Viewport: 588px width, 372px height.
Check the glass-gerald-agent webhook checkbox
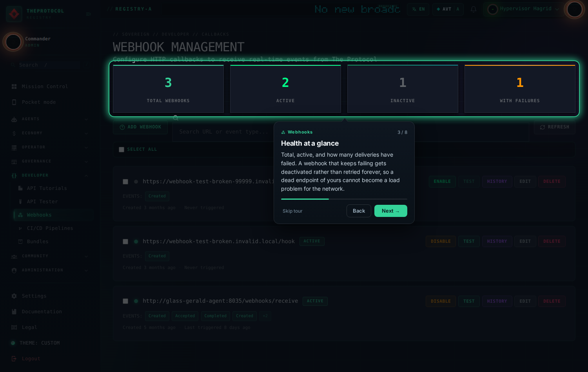click(x=125, y=301)
